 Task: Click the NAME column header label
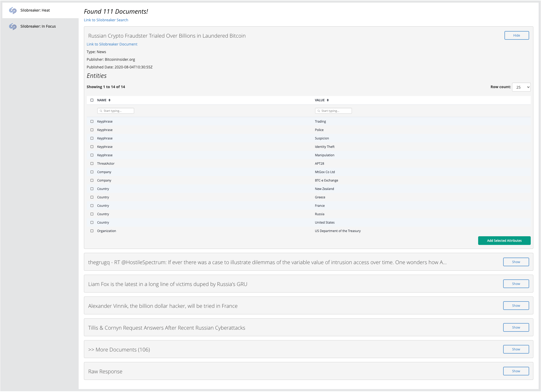(102, 100)
